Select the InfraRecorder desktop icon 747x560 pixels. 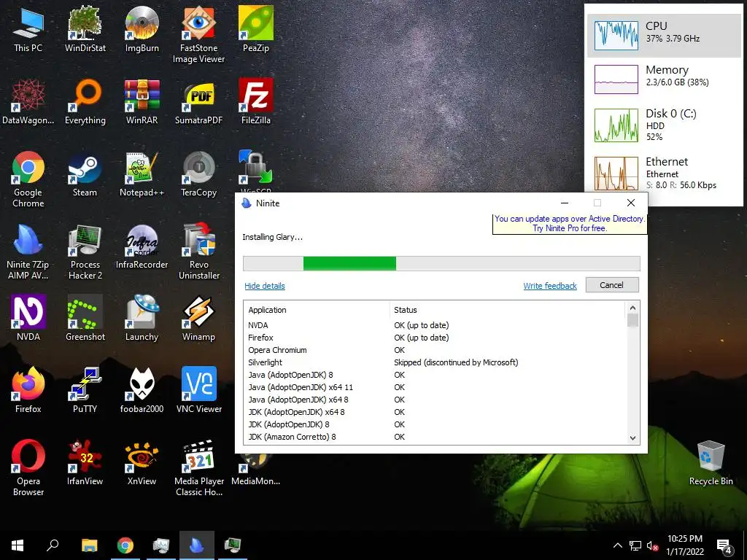point(142,246)
